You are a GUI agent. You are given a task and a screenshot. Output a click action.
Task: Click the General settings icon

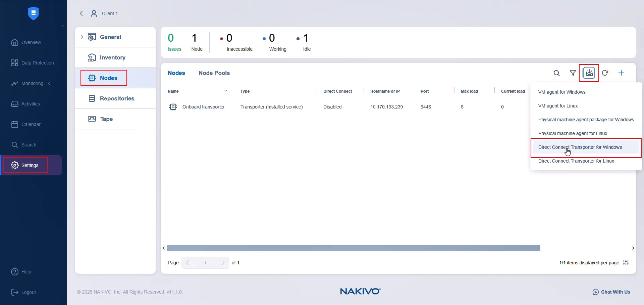[92, 37]
